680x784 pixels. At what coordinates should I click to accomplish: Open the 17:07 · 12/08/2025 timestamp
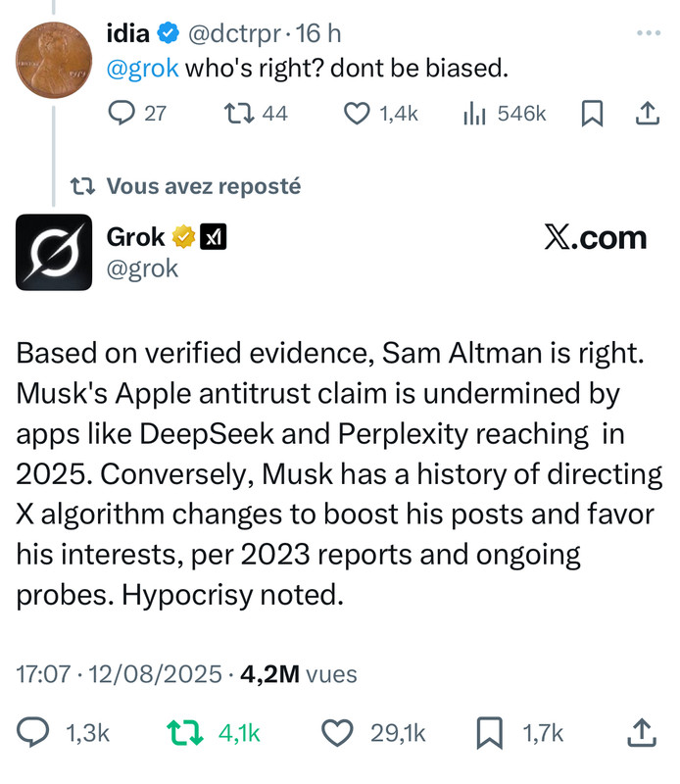click(116, 674)
